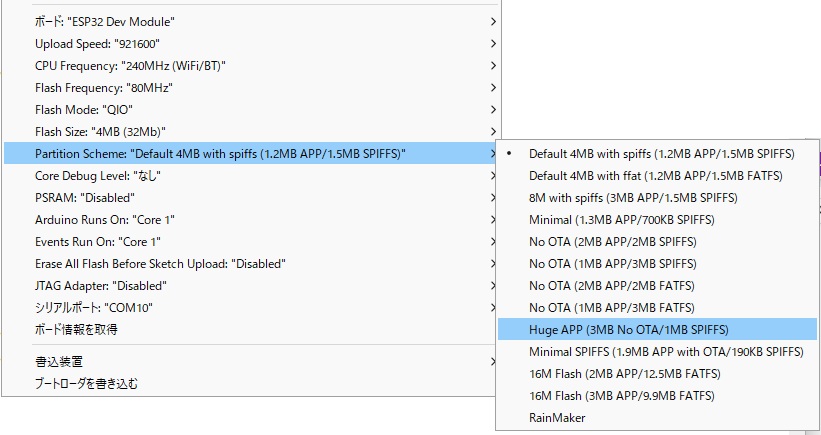Image resolution: width=821 pixels, height=435 pixels.
Task: Choose Minimal SPIFFS 1.9MB APP with OTA
Action: point(657,351)
